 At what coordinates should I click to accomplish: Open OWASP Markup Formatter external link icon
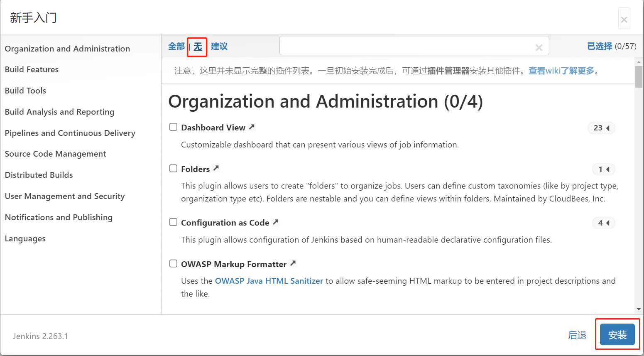[x=293, y=263]
